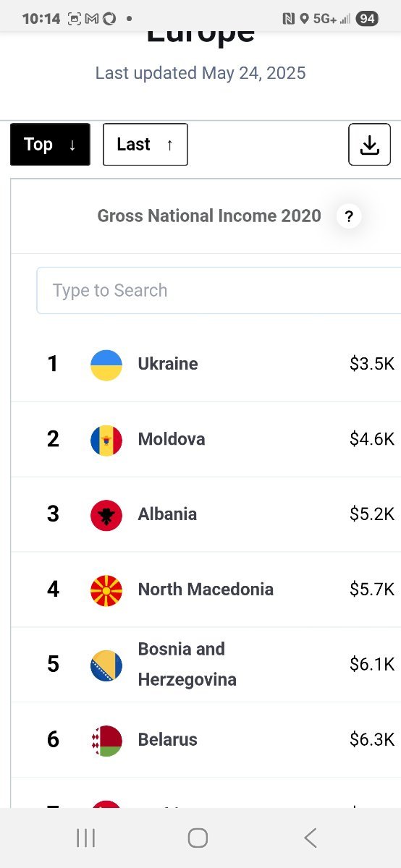This screenshot has height=868, width=401.
Task: Download the data table
Action: coord(369,144)
